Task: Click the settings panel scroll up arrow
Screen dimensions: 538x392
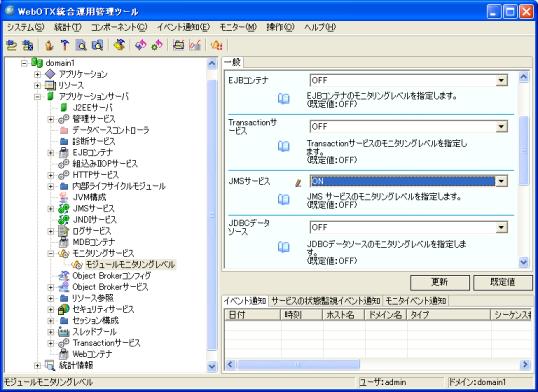Action: tap(524, 77)
